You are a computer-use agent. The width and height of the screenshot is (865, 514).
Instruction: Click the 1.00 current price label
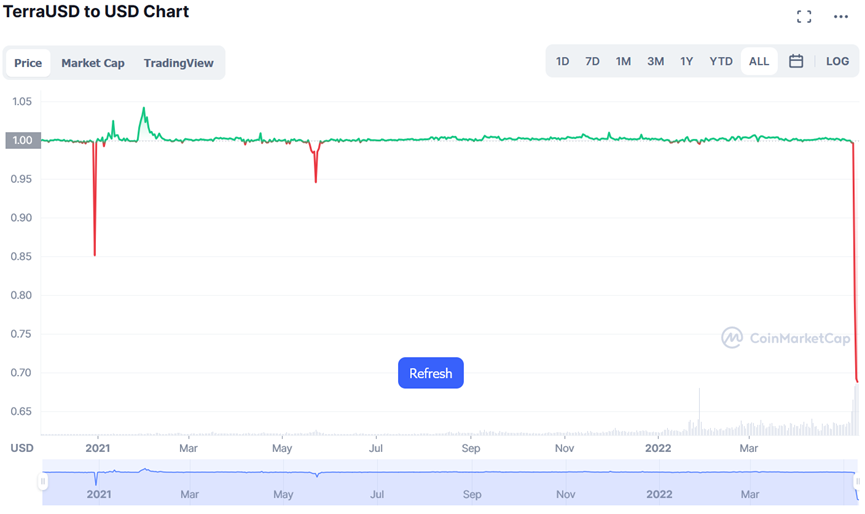pos(23,140)
